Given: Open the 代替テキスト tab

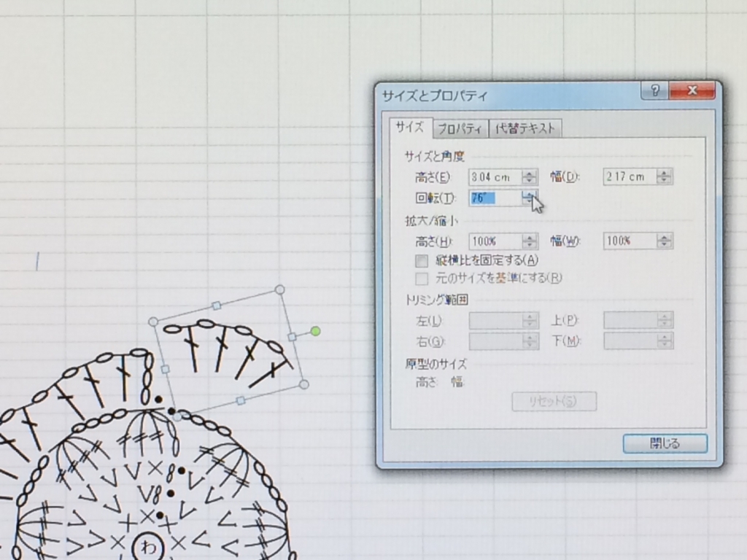Looking at the screenshot, I should click(525, 128).
